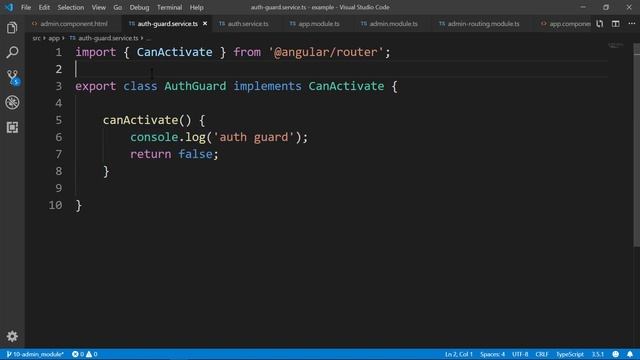
Task: Click the minimap code preview
Action: click(616, 45)
